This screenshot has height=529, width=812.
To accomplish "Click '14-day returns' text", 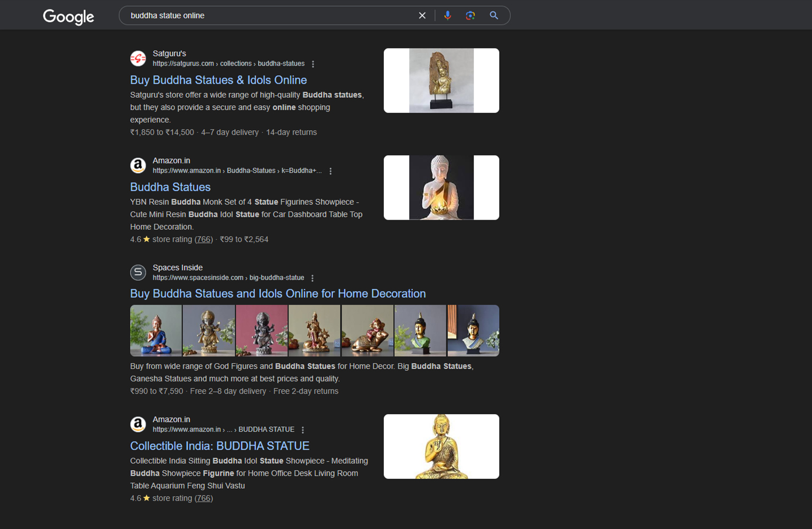I will pyautogui.click(x=291, y=132).
